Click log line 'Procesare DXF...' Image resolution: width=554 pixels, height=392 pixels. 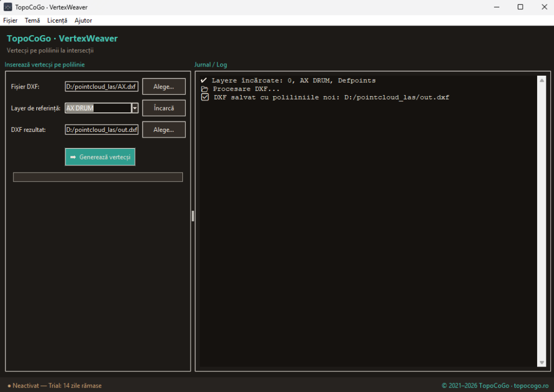246,89
